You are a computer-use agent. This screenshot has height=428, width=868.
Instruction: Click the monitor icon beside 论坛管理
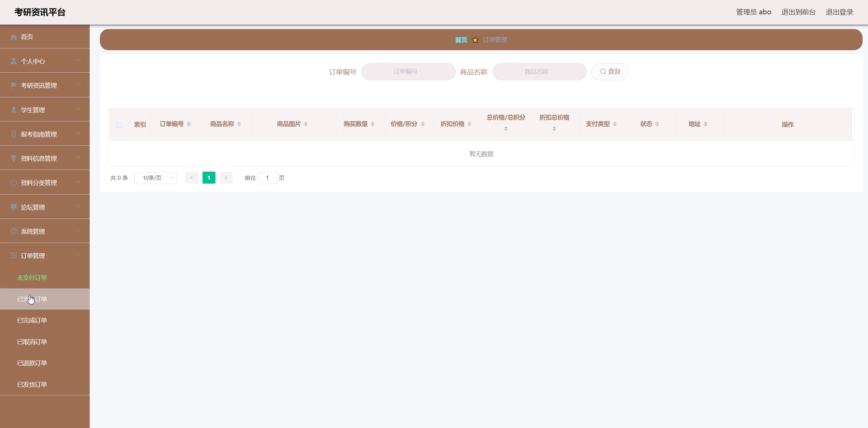click(x=14, y=207)
